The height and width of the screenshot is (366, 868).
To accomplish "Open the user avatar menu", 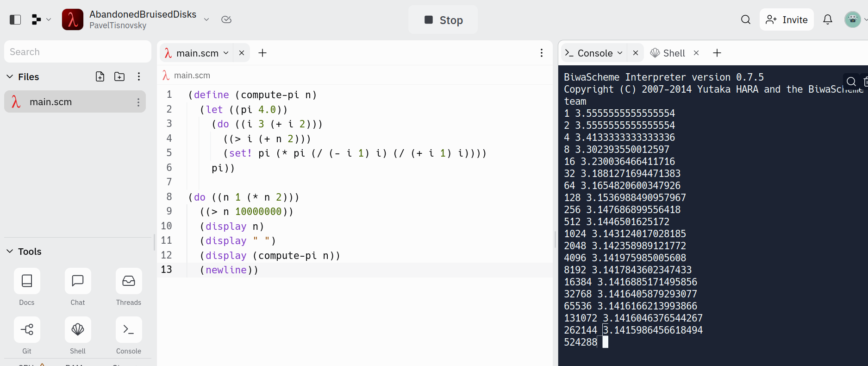I will click(853, 19).
